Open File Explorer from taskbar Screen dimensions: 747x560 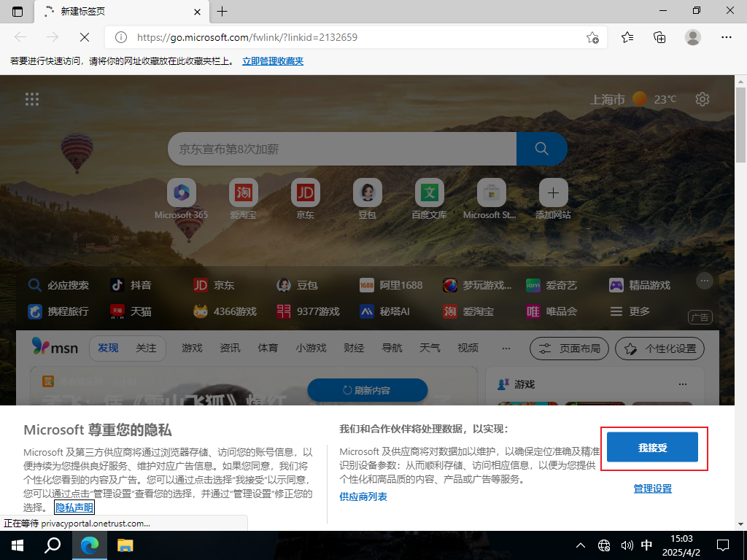[125, 545]
